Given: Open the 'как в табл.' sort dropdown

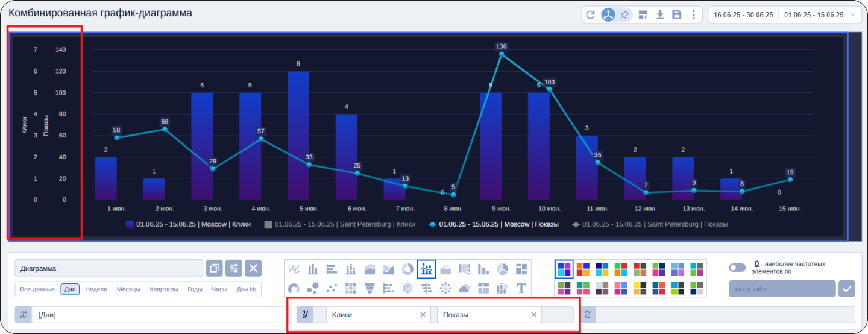Looking at the screenshot, I should pyautogui.click(x=782, y=289).
